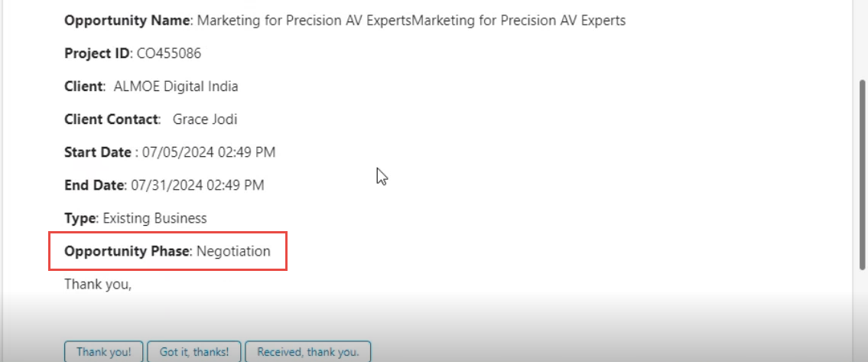Image resolution: width=868 pixels, height=362 pixels.
Task: Click the Project ID value CO455086
Action: click(168, 54)
